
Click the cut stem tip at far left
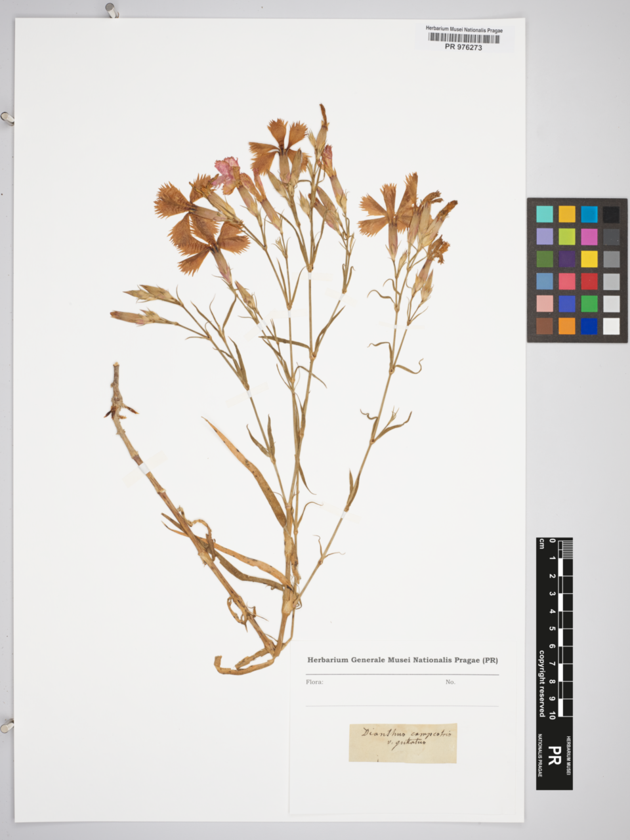click(x=116, y=366)
